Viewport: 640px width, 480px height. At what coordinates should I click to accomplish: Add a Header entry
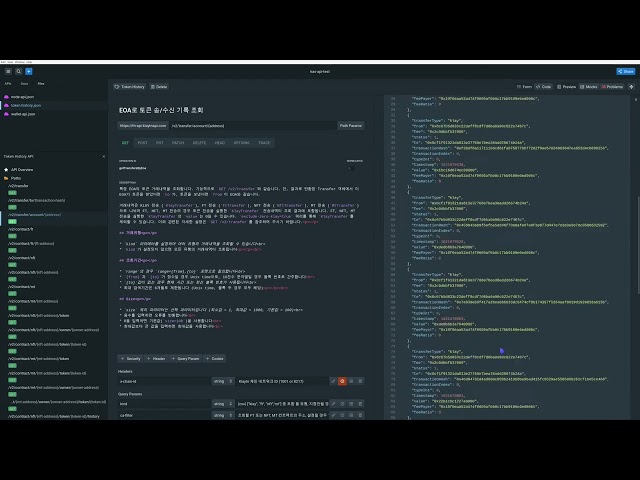pyautogui.click(x=156, y=359)
